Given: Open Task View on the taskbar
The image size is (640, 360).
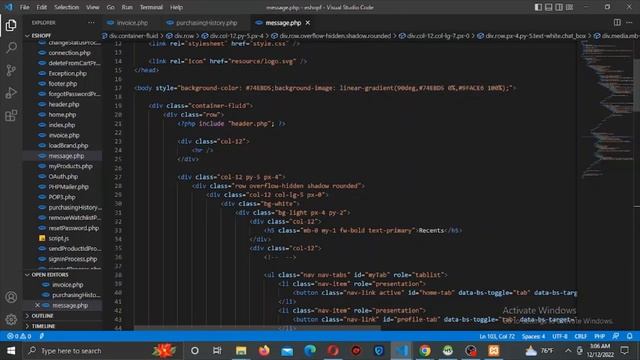Looking at the screenshot, I should (x=217, y=351).
